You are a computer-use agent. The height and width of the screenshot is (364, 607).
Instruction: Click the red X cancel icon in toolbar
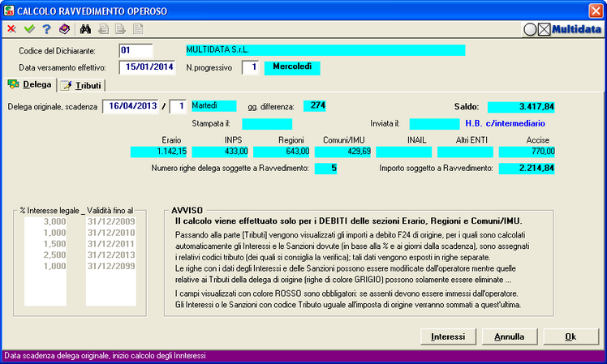tap(11, 29)
